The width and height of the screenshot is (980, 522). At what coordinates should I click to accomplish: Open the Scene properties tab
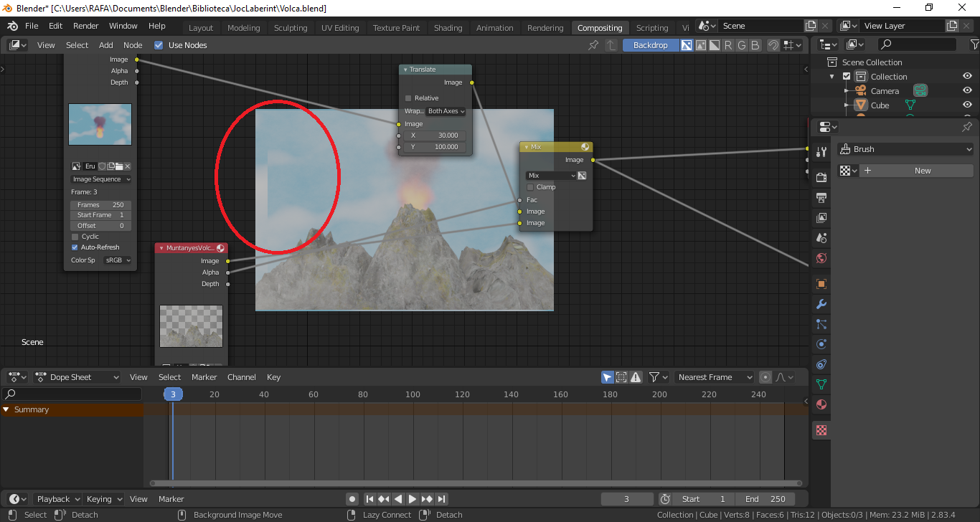point(821,237)
